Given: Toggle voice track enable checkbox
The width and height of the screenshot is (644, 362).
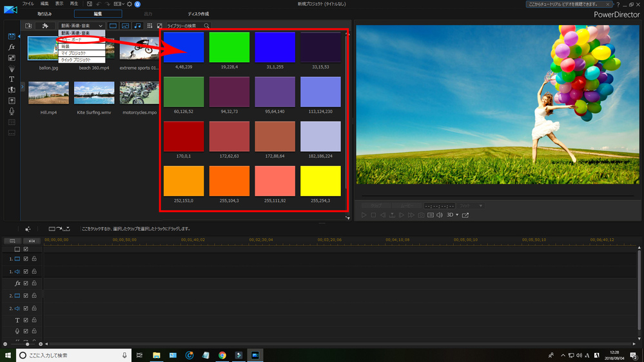Looking at the screenshot, I should tap(26, 331).
